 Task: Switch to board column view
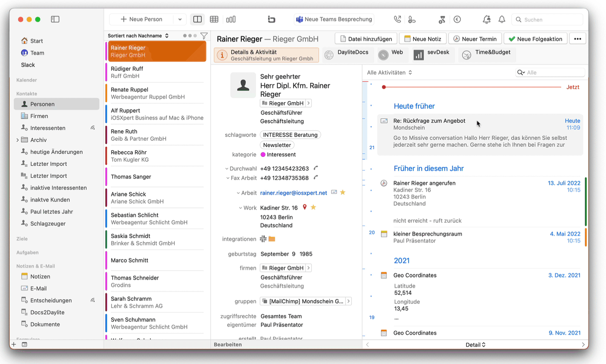pyautogui.click(x=231, y=19)
